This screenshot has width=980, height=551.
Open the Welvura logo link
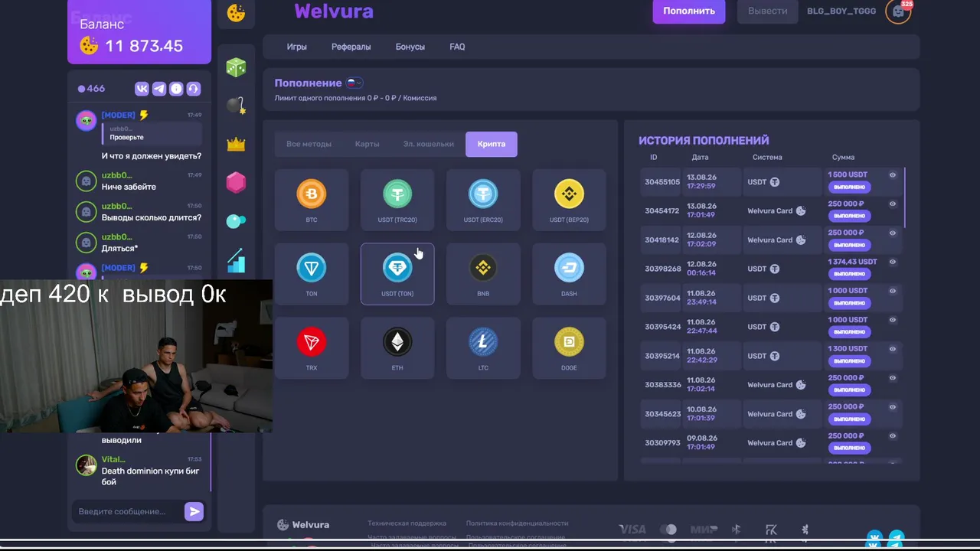tap(334, 11)
